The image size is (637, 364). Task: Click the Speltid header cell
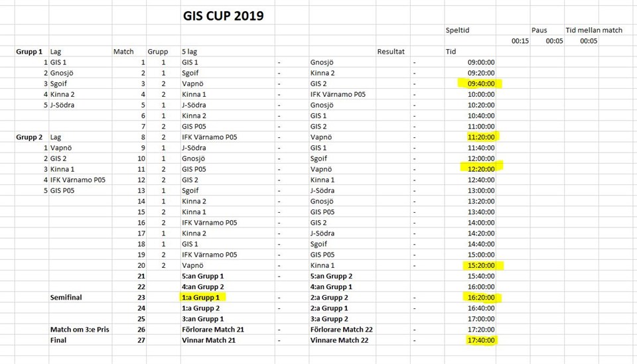pos(458,30)
